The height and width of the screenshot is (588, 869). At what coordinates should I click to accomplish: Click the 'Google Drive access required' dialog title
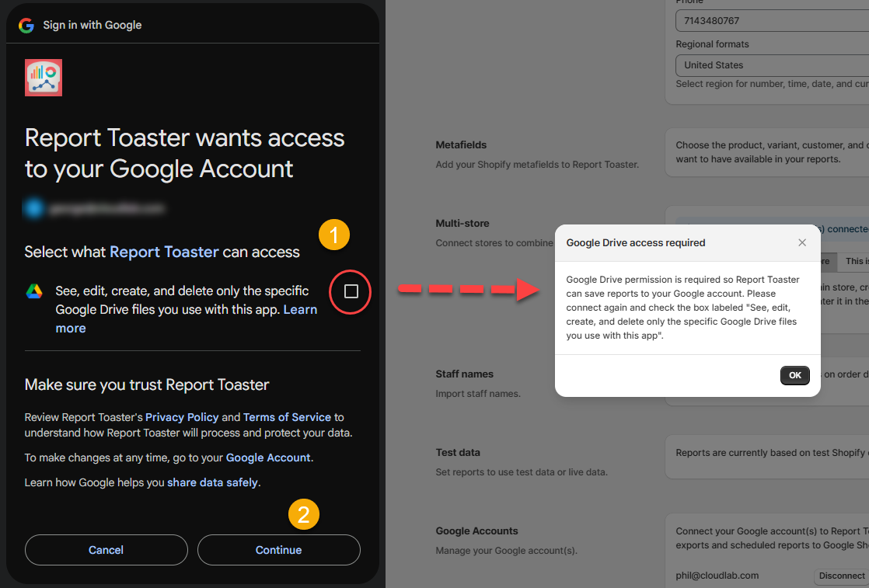click(x=636, y=242)
